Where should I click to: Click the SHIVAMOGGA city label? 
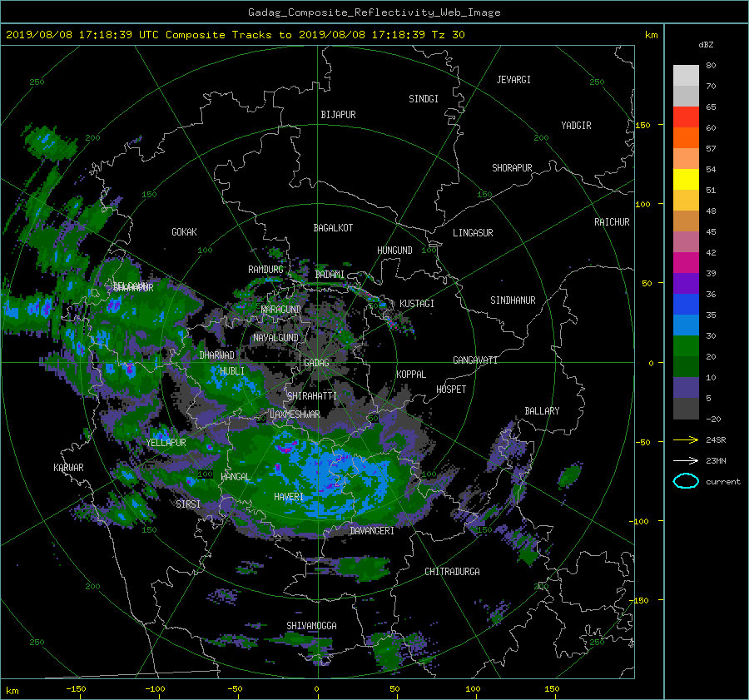311,626
